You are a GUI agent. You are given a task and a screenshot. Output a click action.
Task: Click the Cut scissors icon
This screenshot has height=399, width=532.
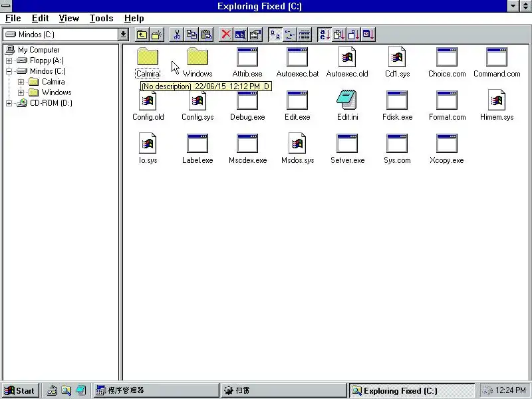[177, 35]
